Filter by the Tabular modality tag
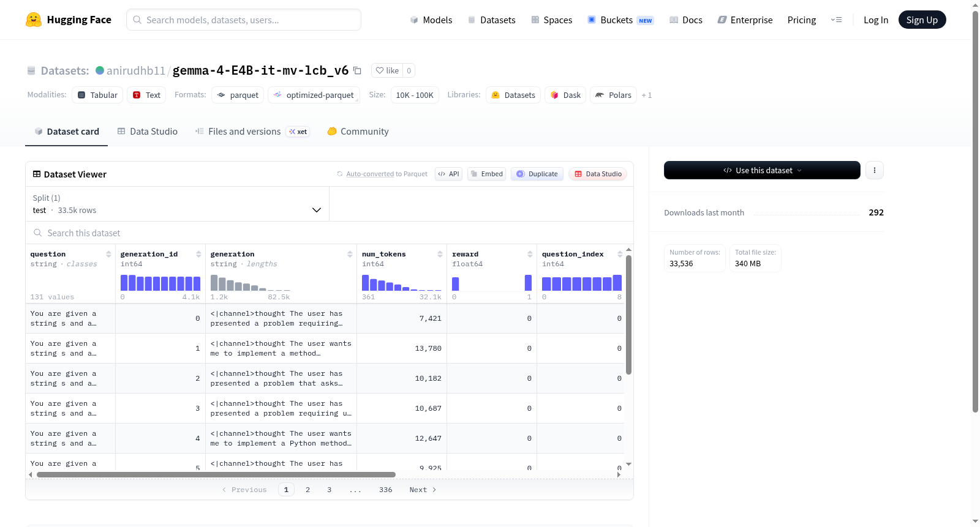The height and width of the screenshot is (527, 980). pos(97,95)
